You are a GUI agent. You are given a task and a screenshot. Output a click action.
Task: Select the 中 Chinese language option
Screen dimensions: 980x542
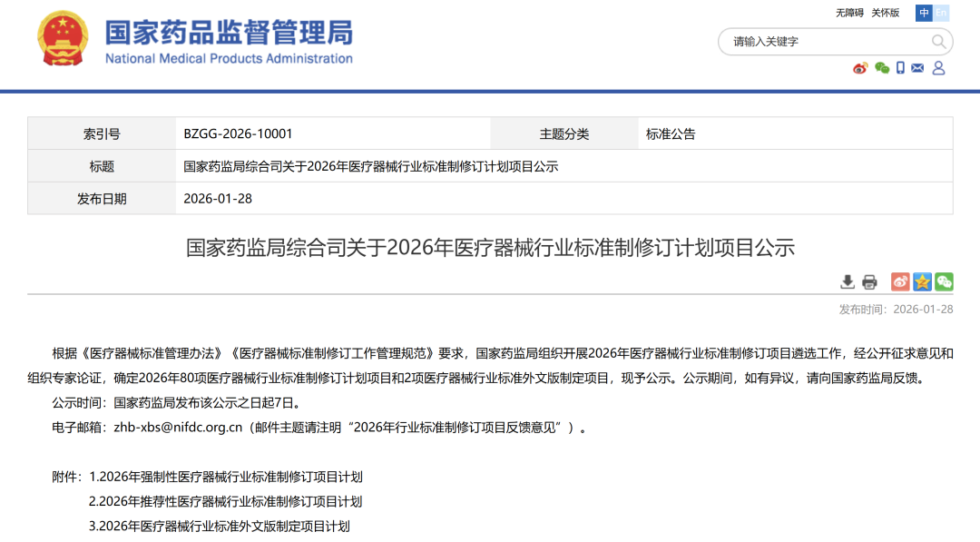pos(924,13)
